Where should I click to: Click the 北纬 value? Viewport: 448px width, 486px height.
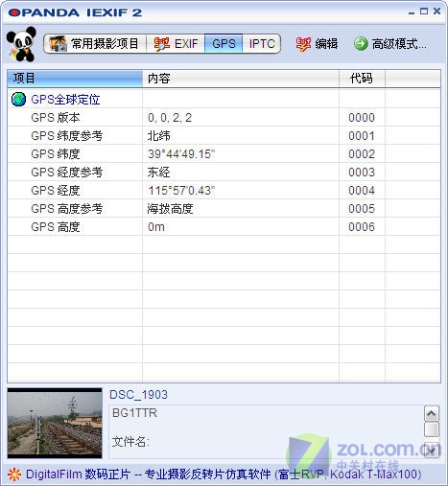tap(158, 136)
